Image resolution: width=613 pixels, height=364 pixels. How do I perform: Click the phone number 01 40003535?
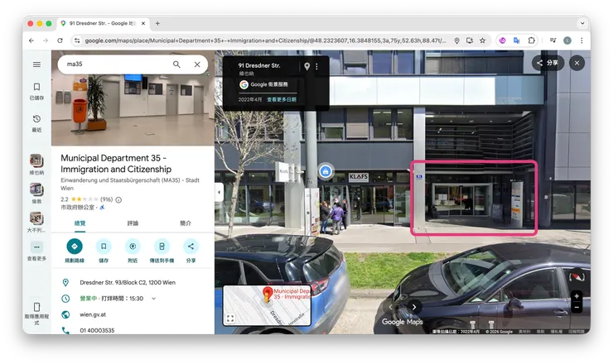[97, 330]
